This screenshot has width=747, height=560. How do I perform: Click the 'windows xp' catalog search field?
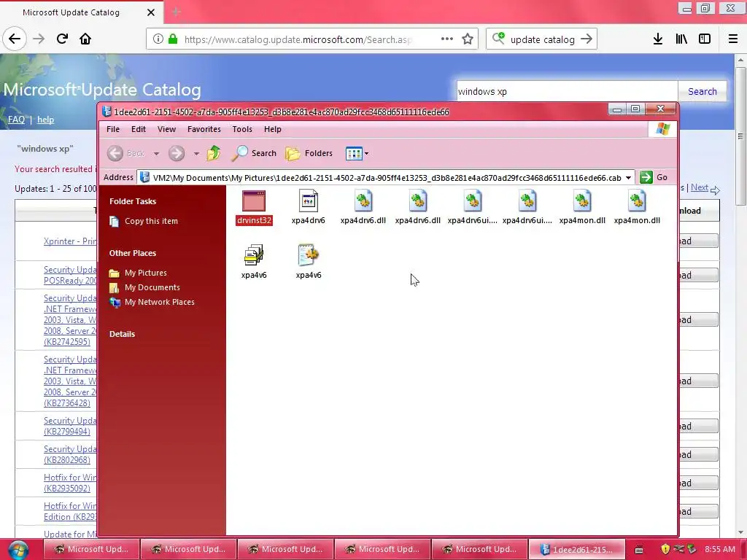(567, 91)
